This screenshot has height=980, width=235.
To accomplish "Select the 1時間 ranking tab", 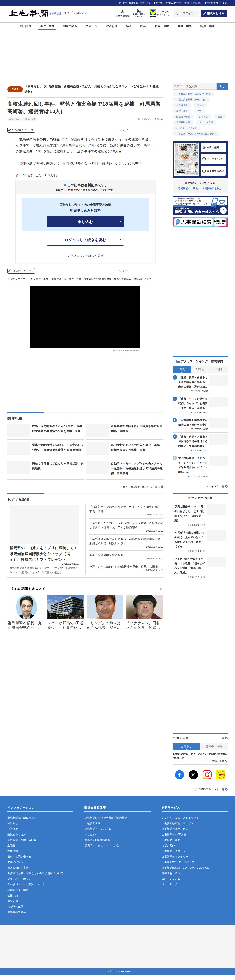I will [182, 369].
